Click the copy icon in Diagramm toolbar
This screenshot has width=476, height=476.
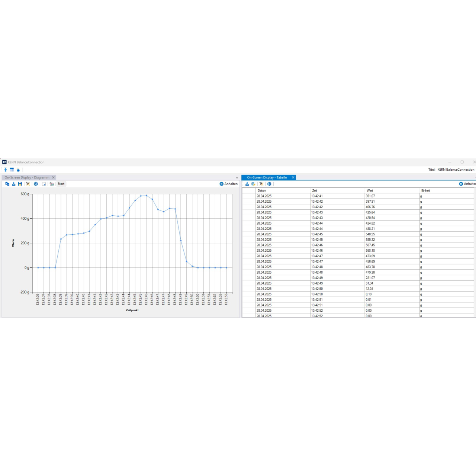[7, 184]
